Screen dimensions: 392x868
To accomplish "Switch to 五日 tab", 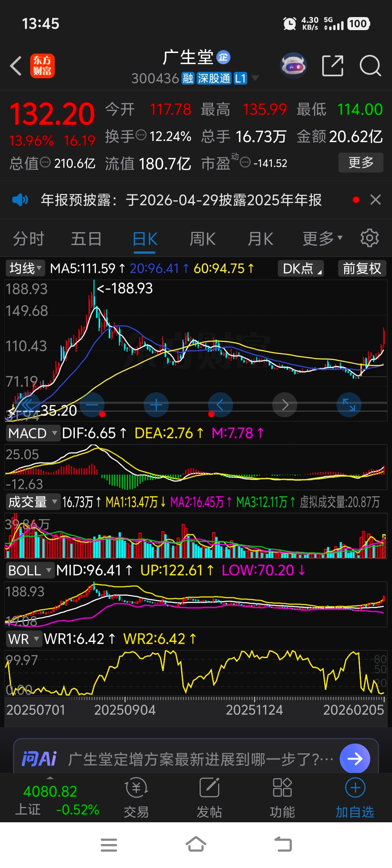I will point(86,239).
